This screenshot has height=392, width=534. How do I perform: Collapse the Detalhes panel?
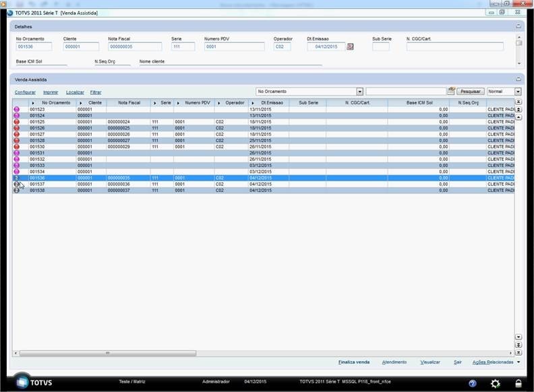(518, 26)
